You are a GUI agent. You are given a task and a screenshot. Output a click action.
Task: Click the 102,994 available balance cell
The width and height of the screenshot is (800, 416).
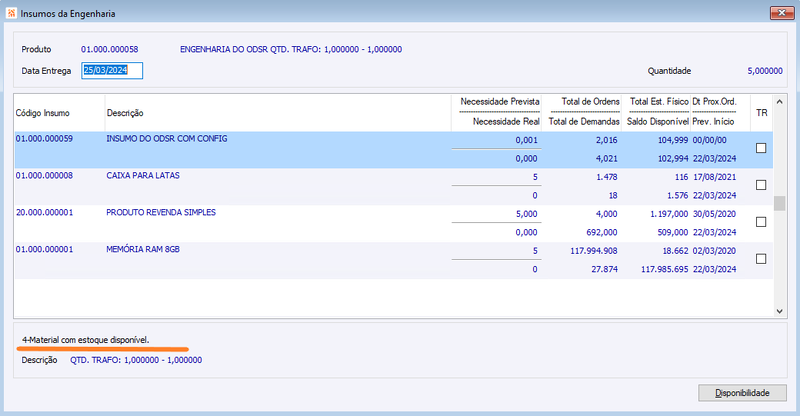[x=672, y=159]
